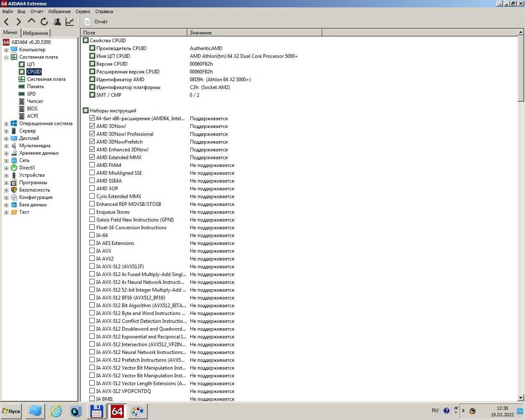The width and height of the screenshot is (525, 420).
Task: Open the Файл menu
Action: click(7, 11)
